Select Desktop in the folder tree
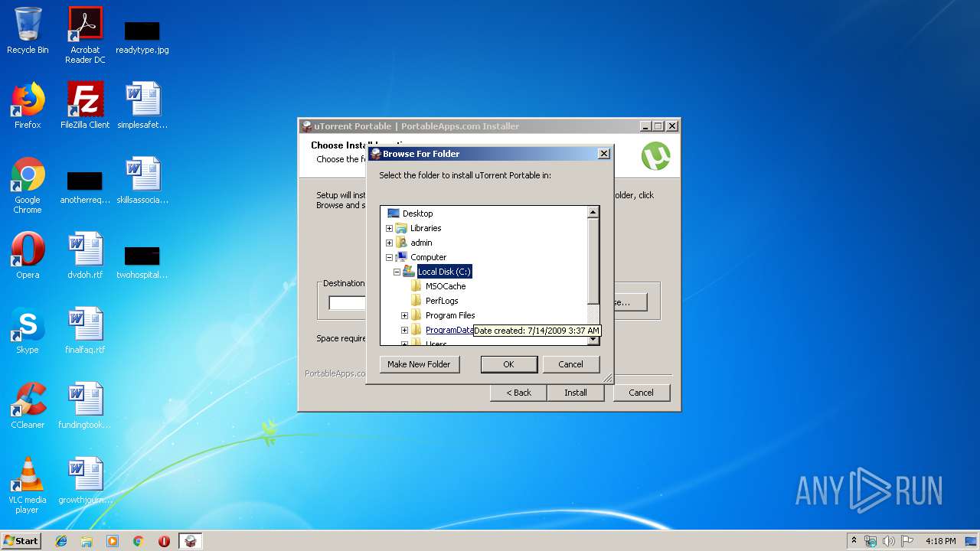Screen dimensions: 980x551 pyautogui.click(x=417, y=214)
